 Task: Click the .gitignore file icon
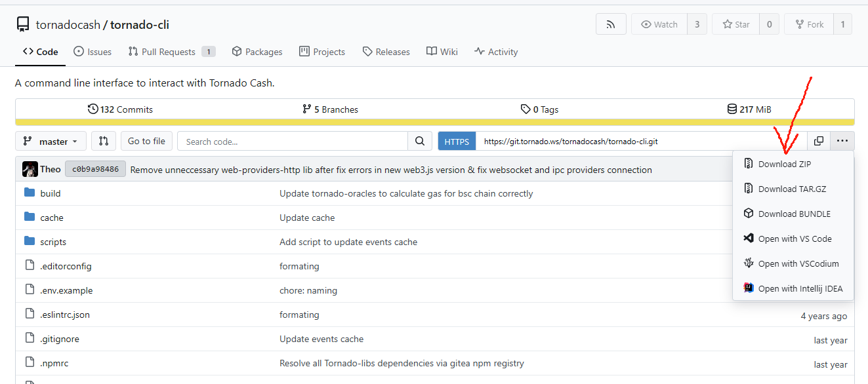[29, 338]
